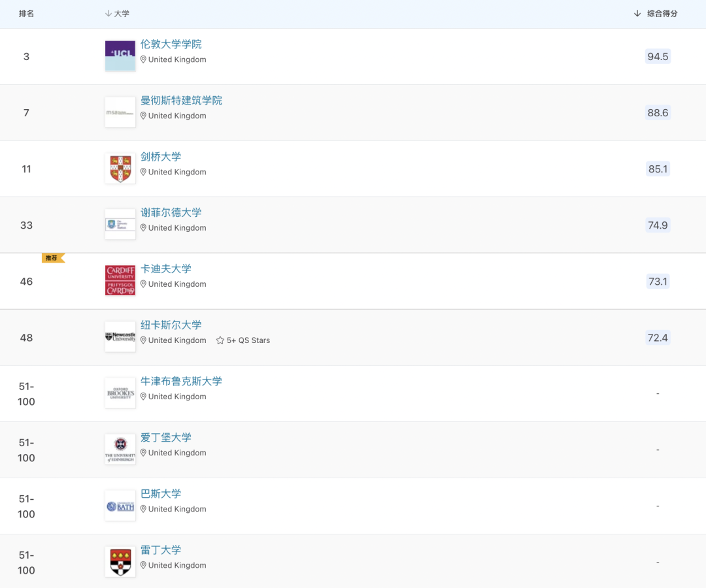Click rank number 3
The width and height of the screenshot is (706, 588).
pyautogui.click(x=27, y=56)
